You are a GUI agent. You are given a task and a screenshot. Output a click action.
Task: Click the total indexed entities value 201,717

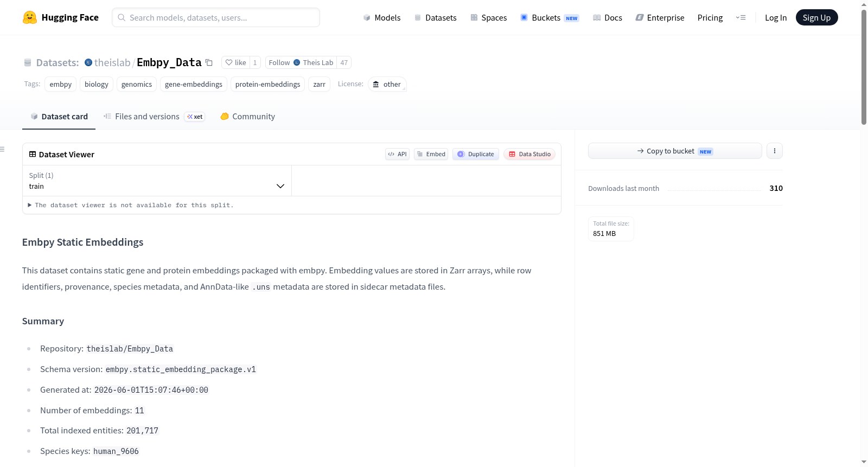[143, 431]
